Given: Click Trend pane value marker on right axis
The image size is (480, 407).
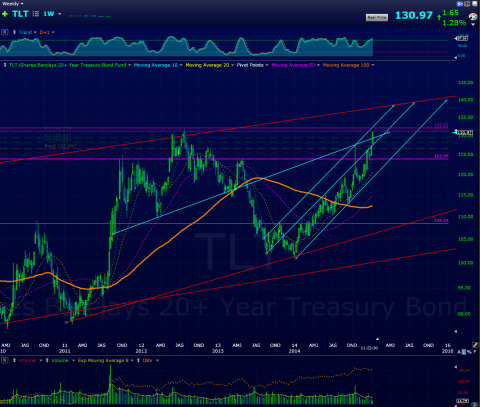Looking at the screenshot, I should pos(462,39).
